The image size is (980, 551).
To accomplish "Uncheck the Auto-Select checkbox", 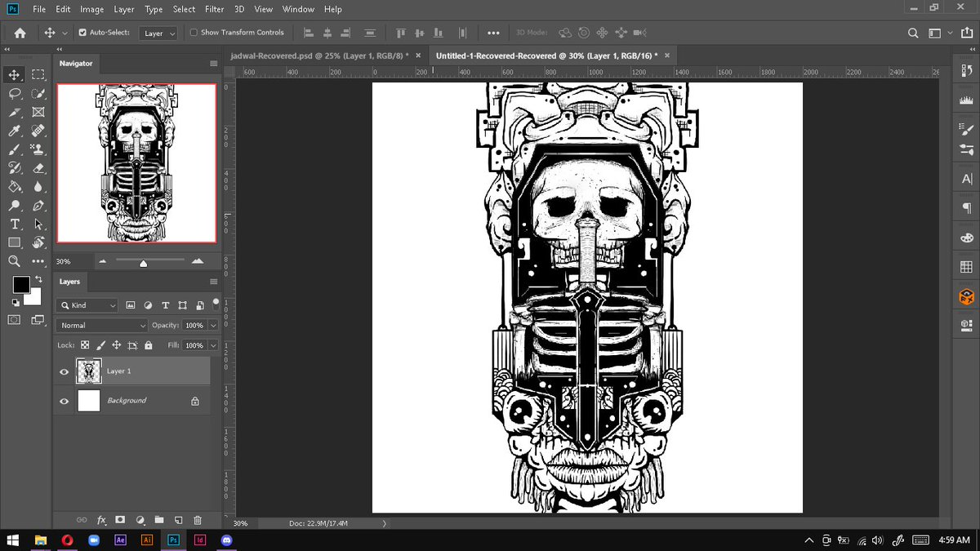I will coord(82,33).
